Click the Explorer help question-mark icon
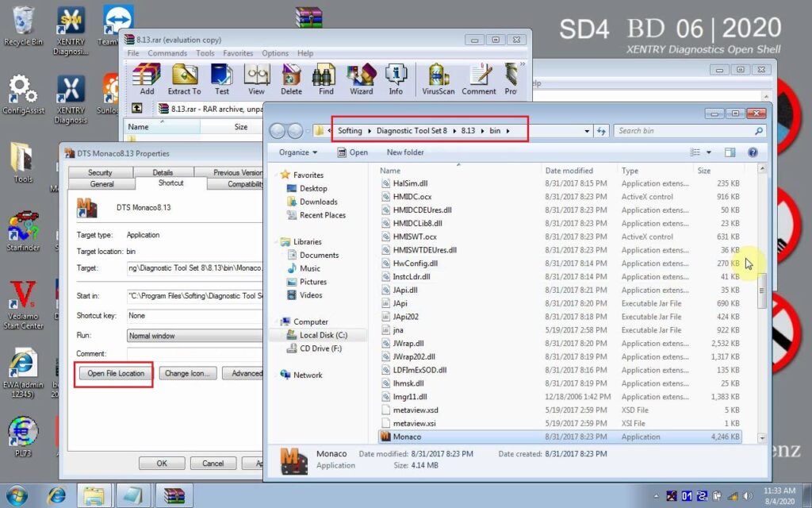Image resolution: width=812 pixels, height=508 pixels. coord(753,152)
